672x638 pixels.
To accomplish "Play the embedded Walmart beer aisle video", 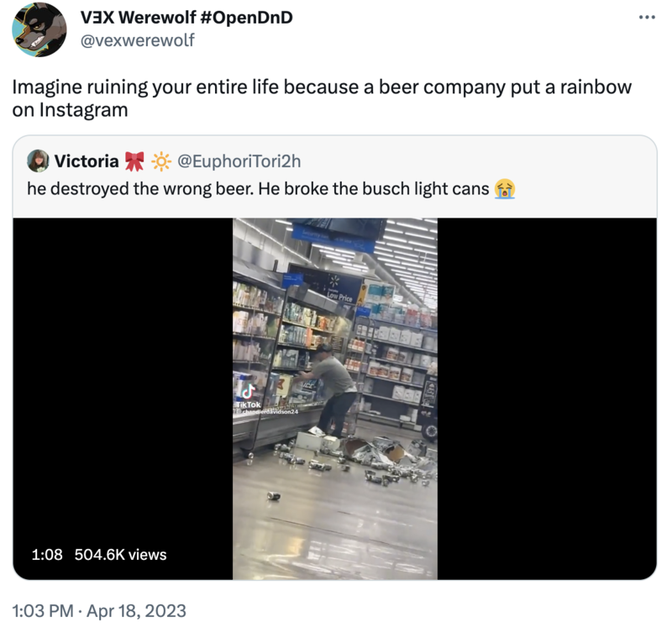I will click(x=334, y=398).
